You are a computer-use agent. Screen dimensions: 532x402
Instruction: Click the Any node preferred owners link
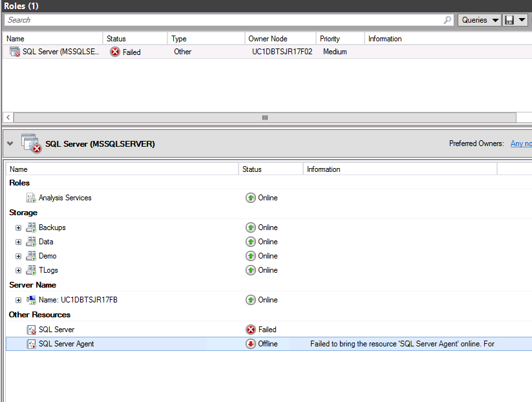[521, 143]
